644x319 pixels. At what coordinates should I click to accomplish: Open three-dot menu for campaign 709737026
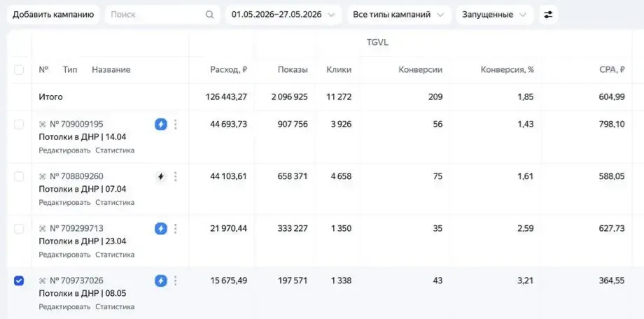pyautogui.click(x=176, y=281)
